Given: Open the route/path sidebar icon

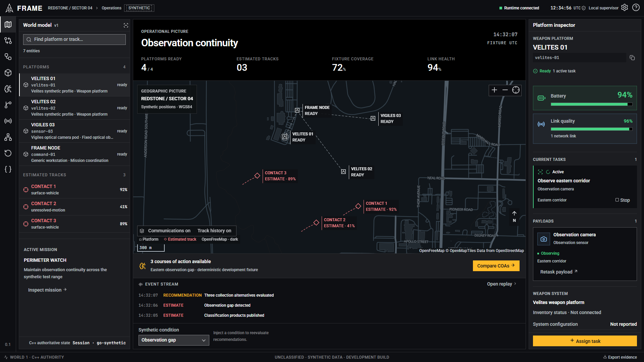Looking at the screenshot, I should (x=8, y=41).
